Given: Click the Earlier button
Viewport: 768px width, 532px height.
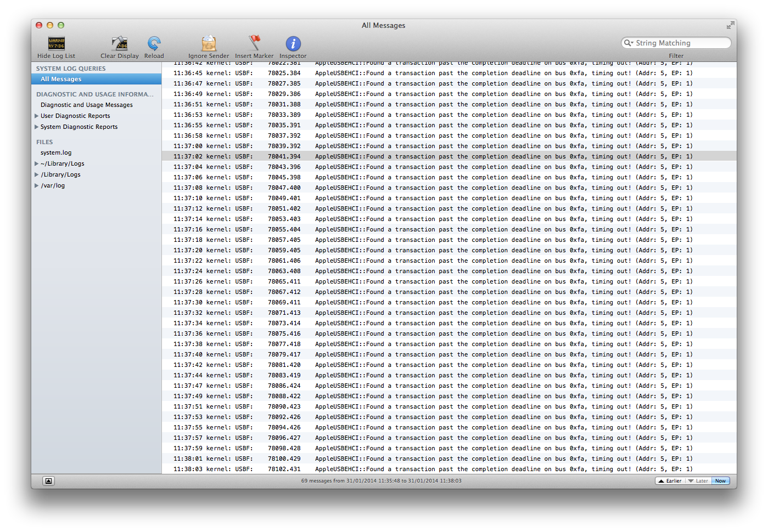Looking at the screenshot, I should click(x=670, y=481).
